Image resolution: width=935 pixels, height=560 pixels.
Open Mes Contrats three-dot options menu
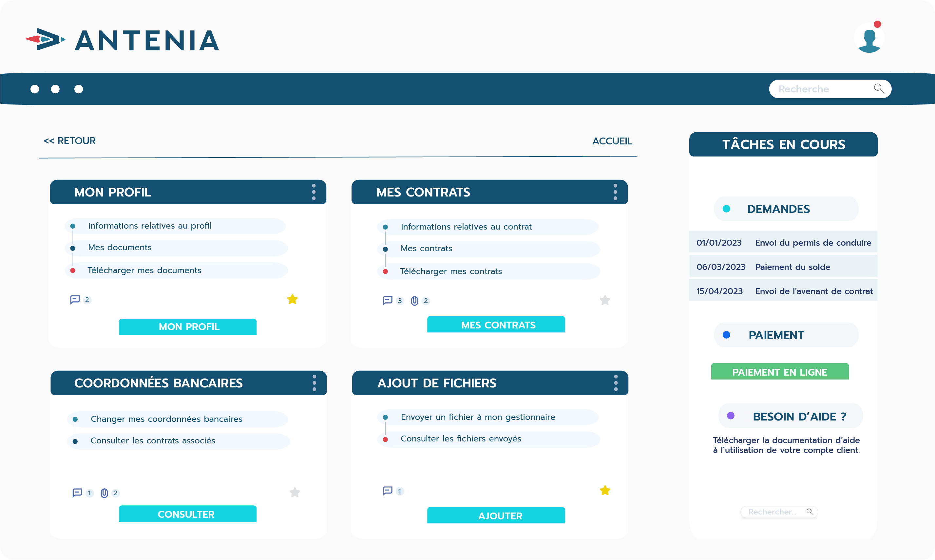(x=615, y=192)
